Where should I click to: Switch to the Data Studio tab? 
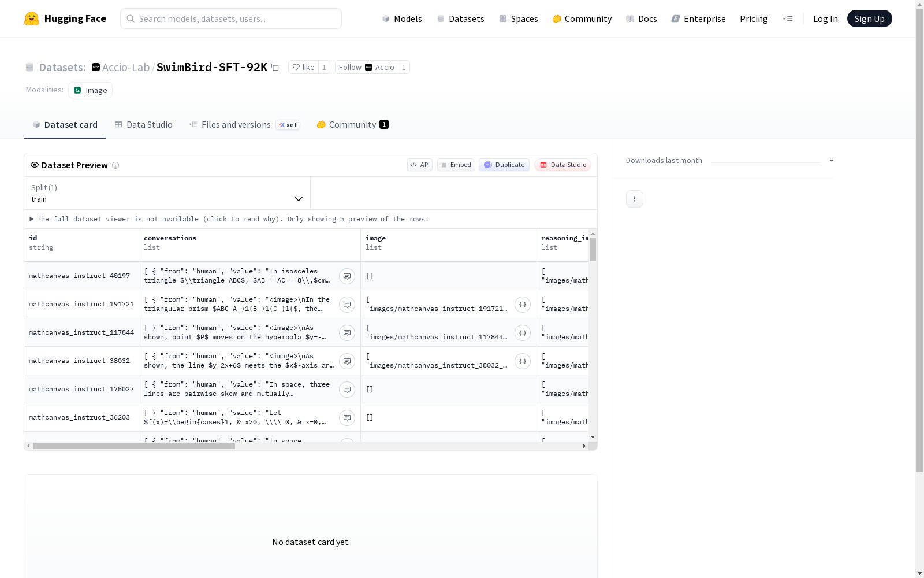point(144,125)
